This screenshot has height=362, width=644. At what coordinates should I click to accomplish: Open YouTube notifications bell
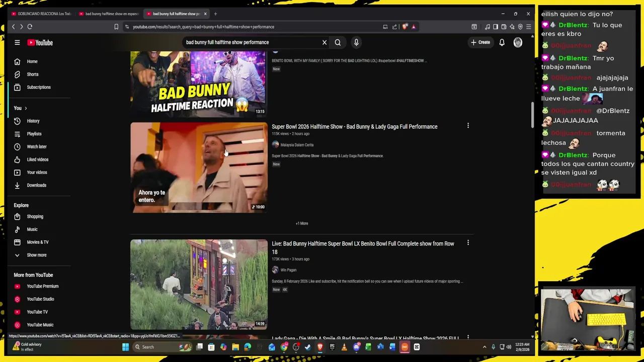pos(502,43)
